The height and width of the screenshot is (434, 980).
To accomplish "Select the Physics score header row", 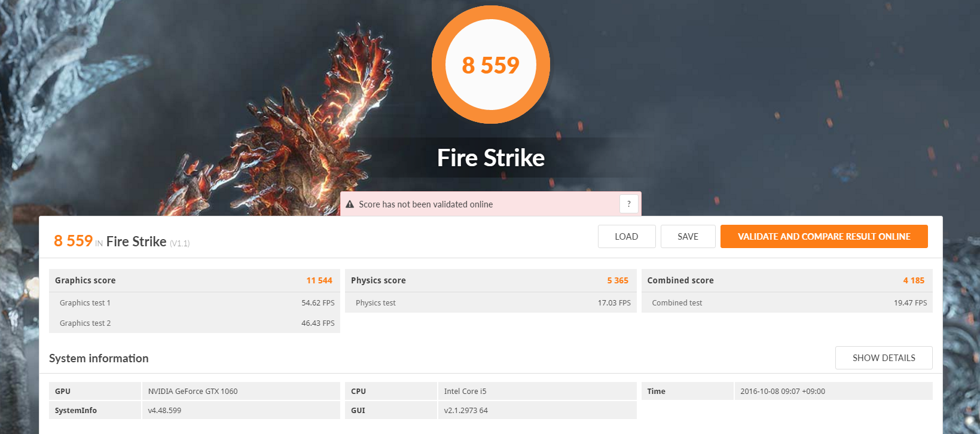I will 490,280.
